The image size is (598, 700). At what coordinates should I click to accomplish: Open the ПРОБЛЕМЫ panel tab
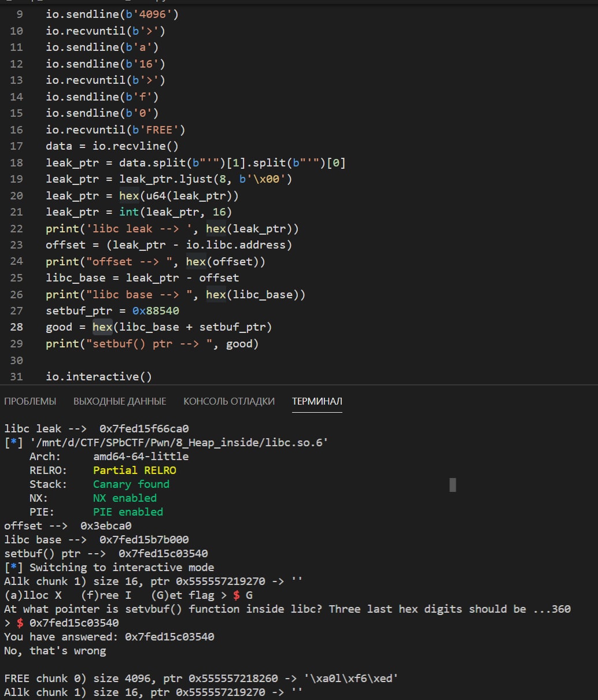point(30,401)
